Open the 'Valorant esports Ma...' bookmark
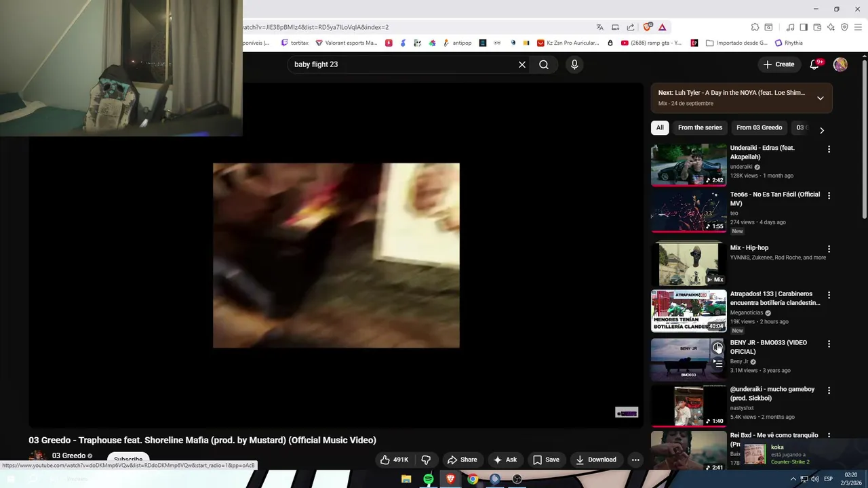Image resolution: width=868 pixels, height=488 pixels. click(346, 43)
